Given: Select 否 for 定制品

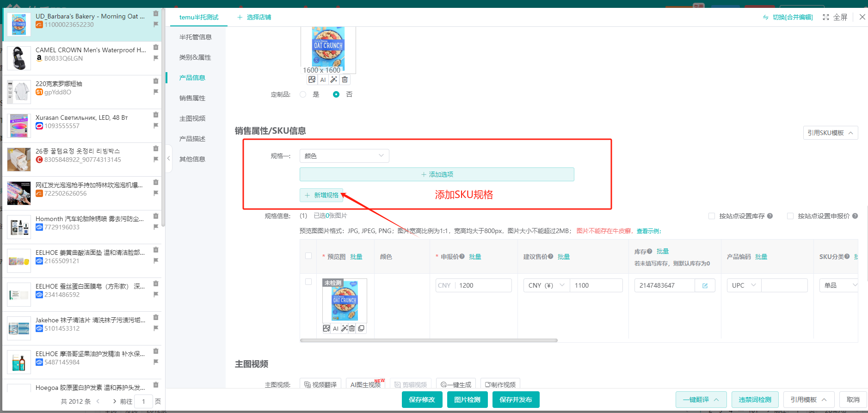Looking at the screenshot, I should point(336,94).
